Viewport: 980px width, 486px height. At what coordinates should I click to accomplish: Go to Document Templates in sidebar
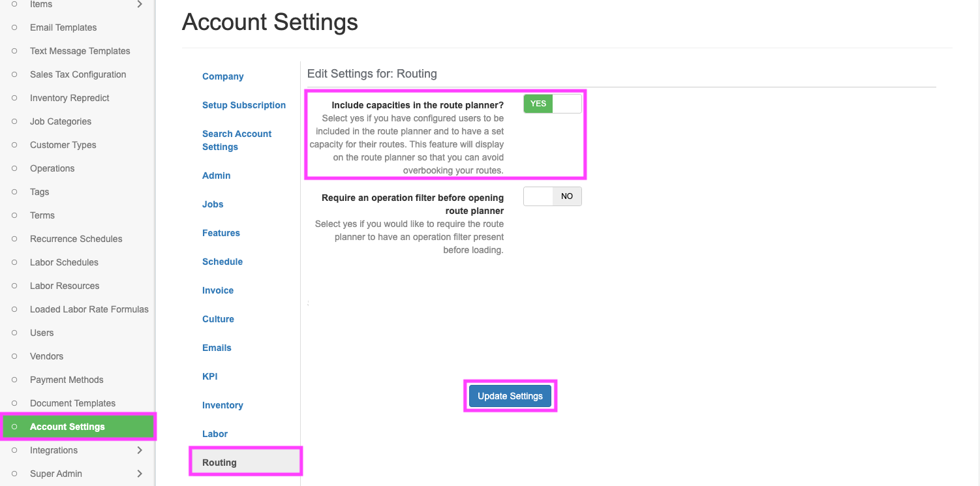(72, 403)
